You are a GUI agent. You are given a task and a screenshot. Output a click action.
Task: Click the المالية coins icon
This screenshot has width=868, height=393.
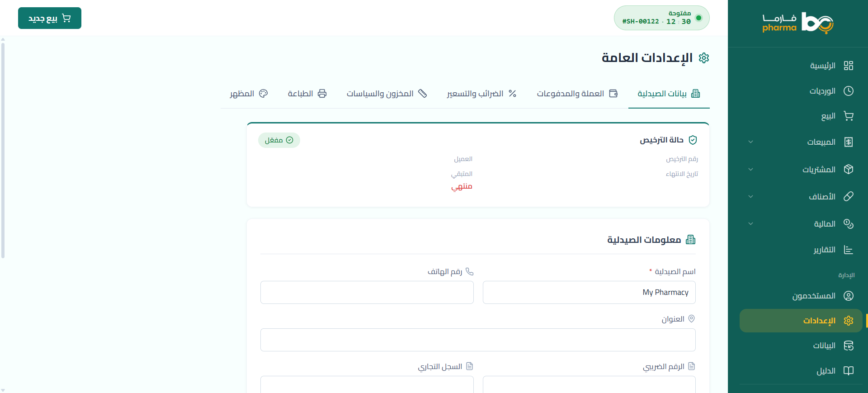(849, 224)
